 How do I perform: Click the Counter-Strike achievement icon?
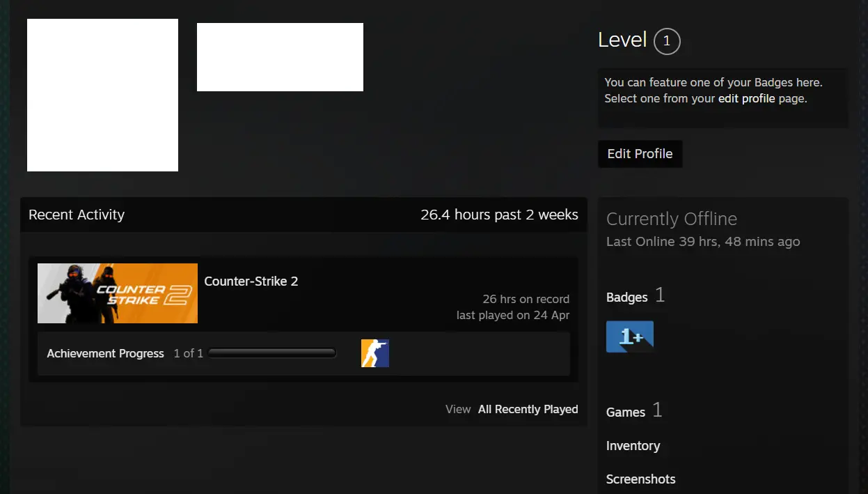pyautogui.click(x=374, y=353)
